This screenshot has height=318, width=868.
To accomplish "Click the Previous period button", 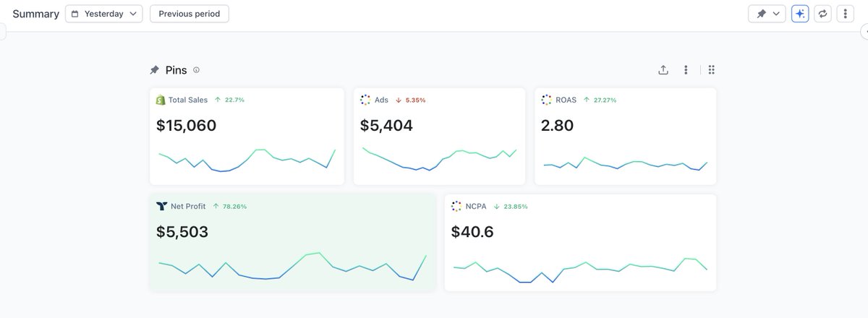I will click(190, 14).
